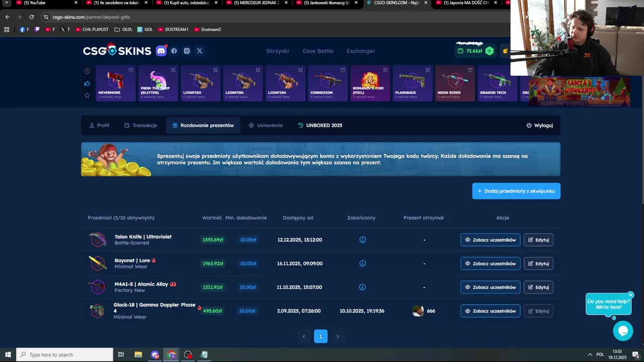Click the Wyloguj logout button

coord(539,125)
